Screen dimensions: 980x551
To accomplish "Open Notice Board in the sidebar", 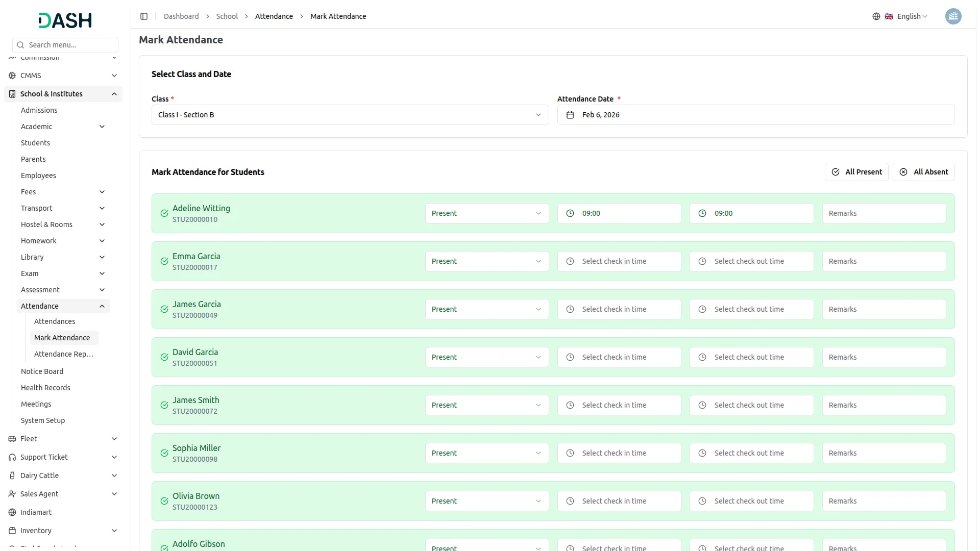I will tap(42, 371).
